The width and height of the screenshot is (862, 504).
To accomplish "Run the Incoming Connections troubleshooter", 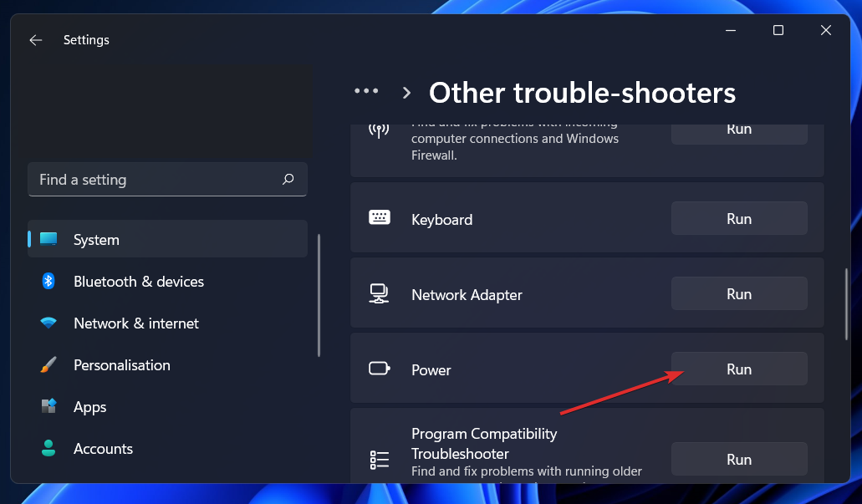I will (739, 134).
